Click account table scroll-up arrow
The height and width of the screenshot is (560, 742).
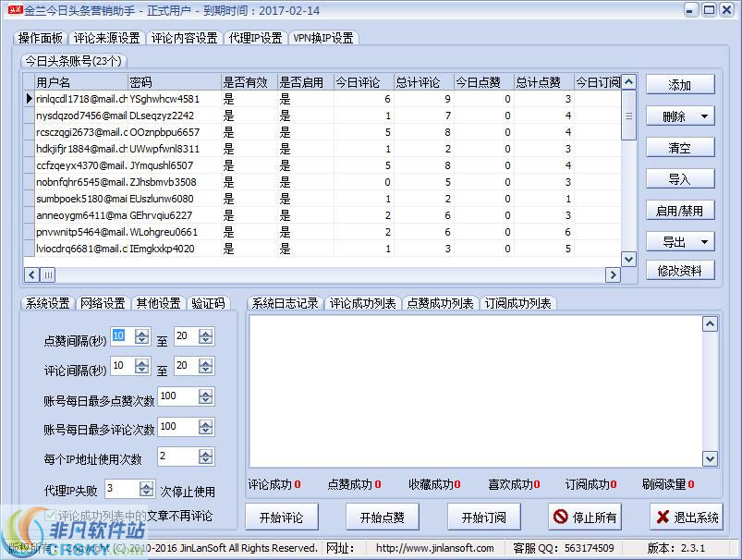pyautogui.click(x=628, y=82)
